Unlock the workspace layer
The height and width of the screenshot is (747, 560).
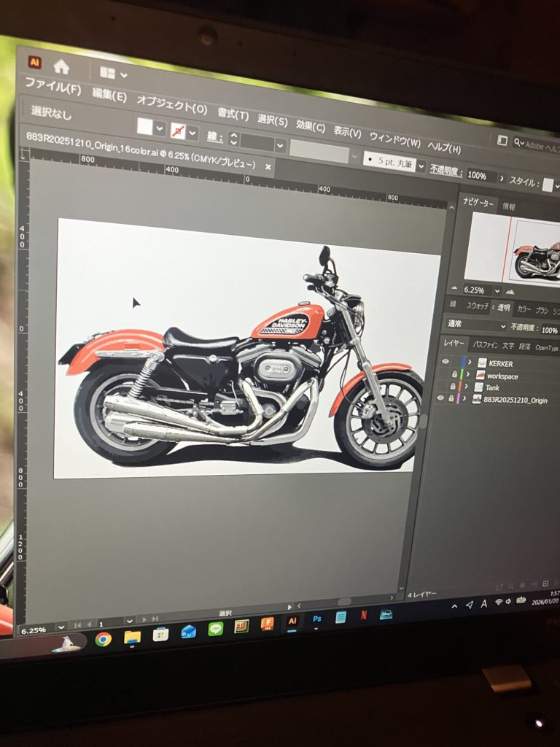click(x=454, y=374)
